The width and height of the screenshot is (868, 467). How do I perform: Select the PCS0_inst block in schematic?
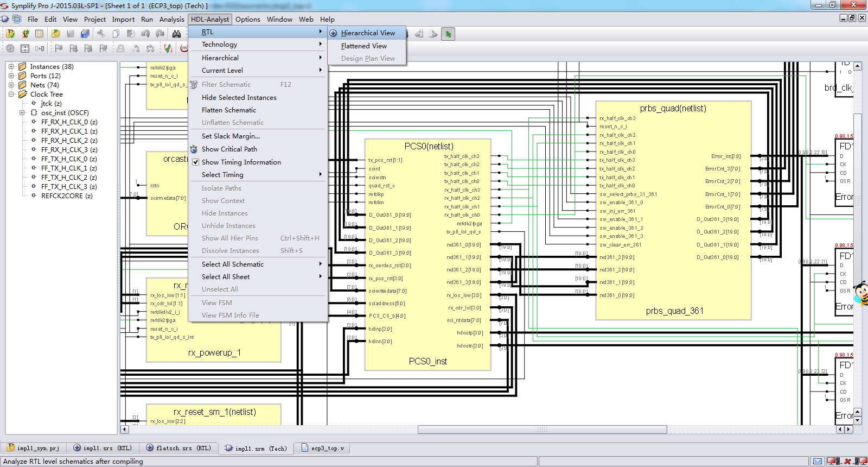coord(428,255)
